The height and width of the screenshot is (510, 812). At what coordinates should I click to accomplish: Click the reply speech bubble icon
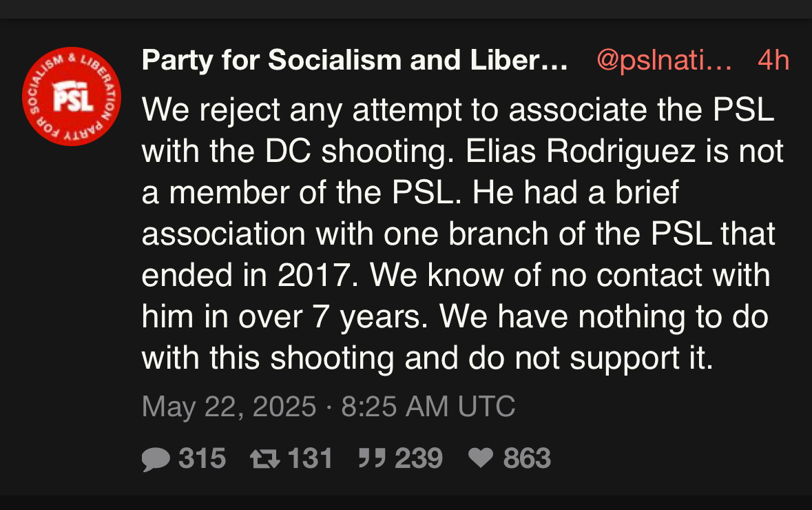156,459
